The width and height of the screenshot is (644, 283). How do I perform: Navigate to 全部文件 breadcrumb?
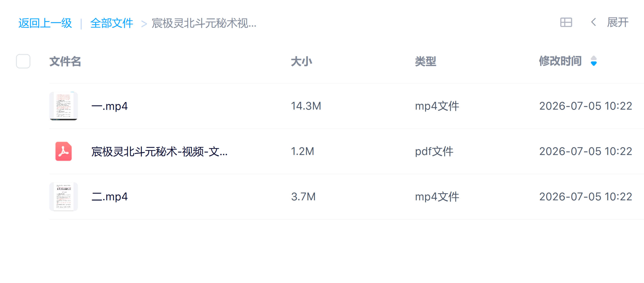[x=112, y=23]
